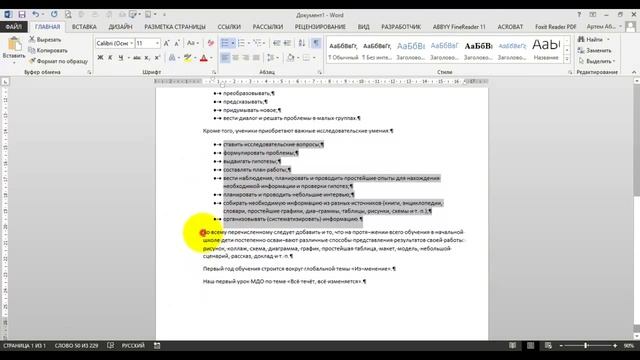The width and height of the screenshot is (640, 360).
Task: Open the shading fill bucket dropdown arrow
Action: pos(298,58)
